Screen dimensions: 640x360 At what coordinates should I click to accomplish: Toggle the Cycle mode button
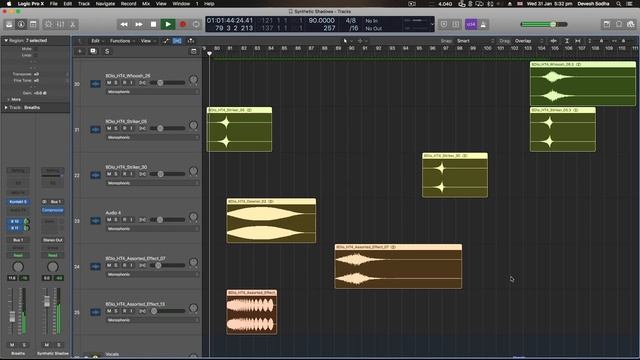pos(196,24)
